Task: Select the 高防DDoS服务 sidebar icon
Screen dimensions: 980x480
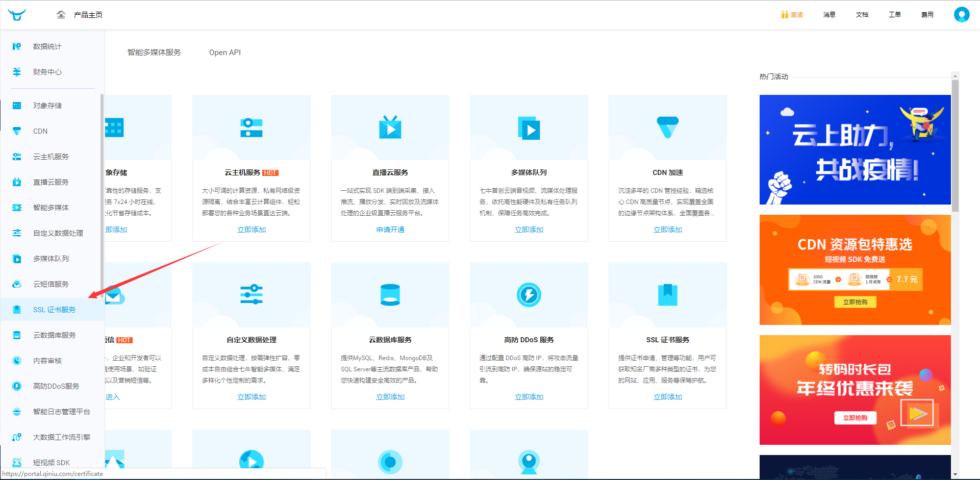Action: (17, 386)
